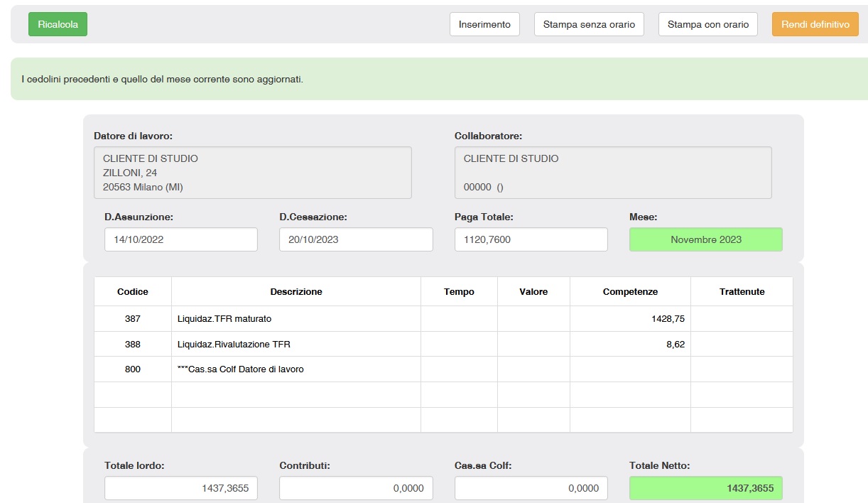Open the Inserimento section
The image size is (868, 503).
tap(484, 24)
